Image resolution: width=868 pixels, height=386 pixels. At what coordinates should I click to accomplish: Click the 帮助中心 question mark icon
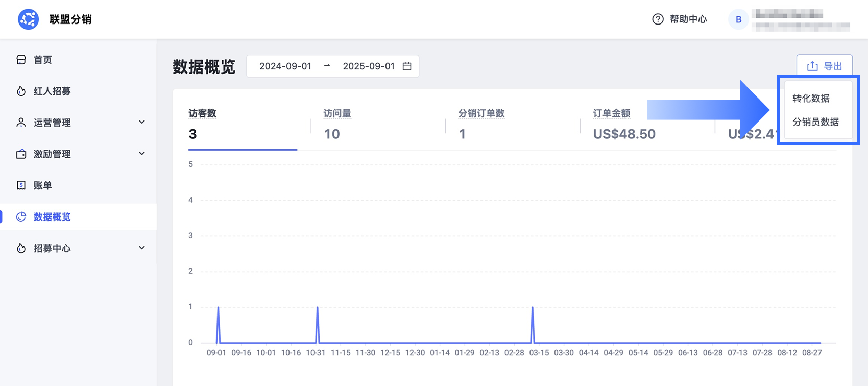tap(658, 19)
